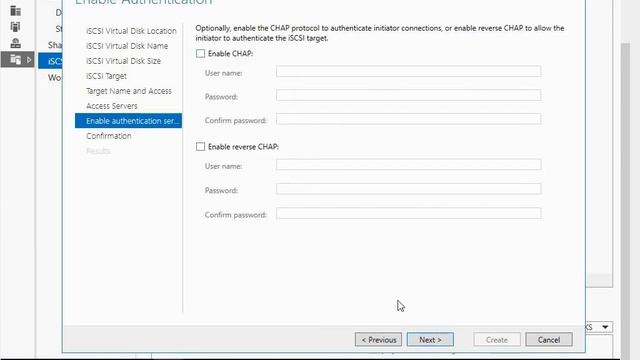The image size is (640, 360).
Task: Open All Servers icon in Server Manager sidebar
Action: 15,27
